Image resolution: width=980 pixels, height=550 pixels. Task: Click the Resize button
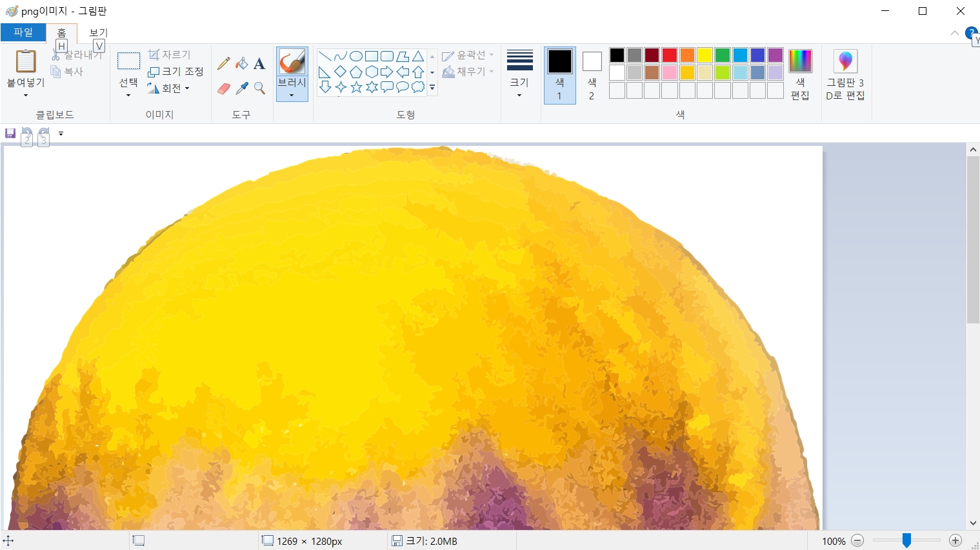coord(175,72)
